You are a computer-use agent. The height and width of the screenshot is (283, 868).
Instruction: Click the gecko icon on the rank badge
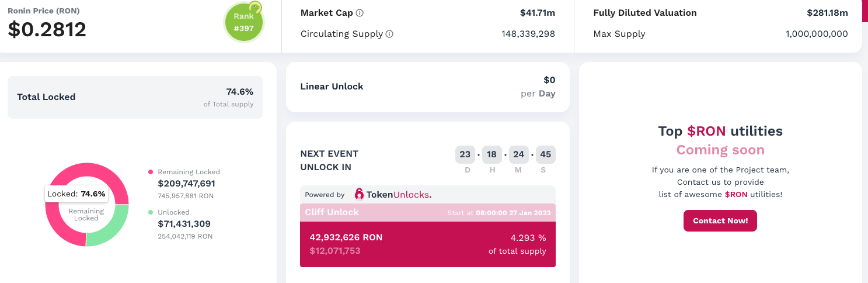click(x=255, y=8)
